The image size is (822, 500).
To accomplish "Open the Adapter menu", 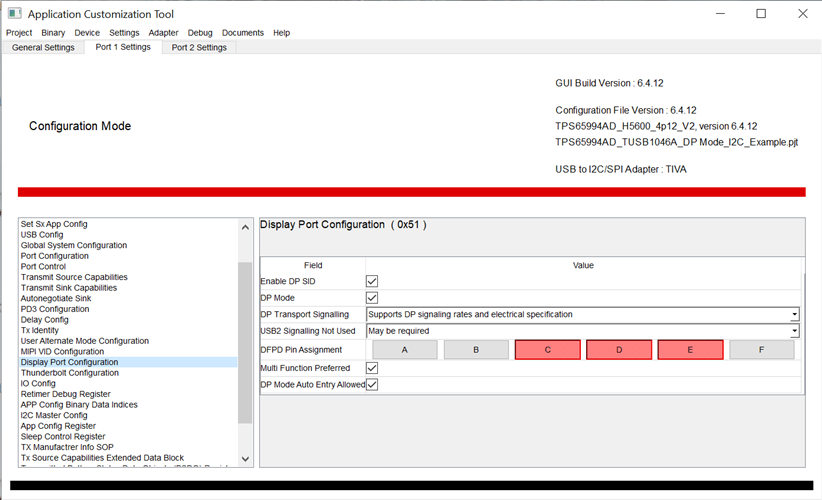I will coord(163,32).
